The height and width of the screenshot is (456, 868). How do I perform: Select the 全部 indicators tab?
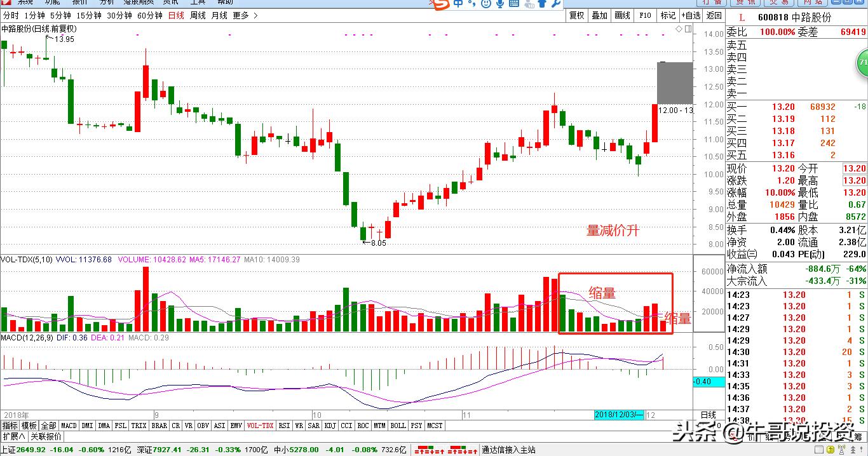48,426
